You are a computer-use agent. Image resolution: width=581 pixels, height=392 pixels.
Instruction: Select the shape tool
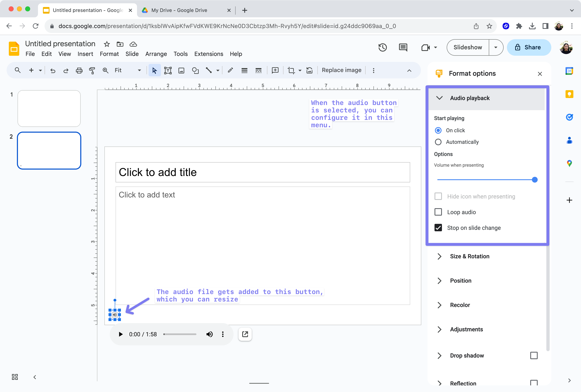(195, 71)
